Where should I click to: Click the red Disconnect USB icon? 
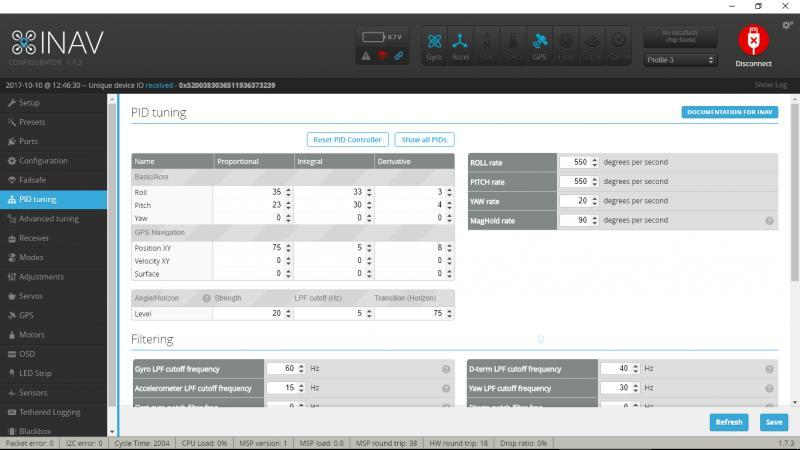754,40
